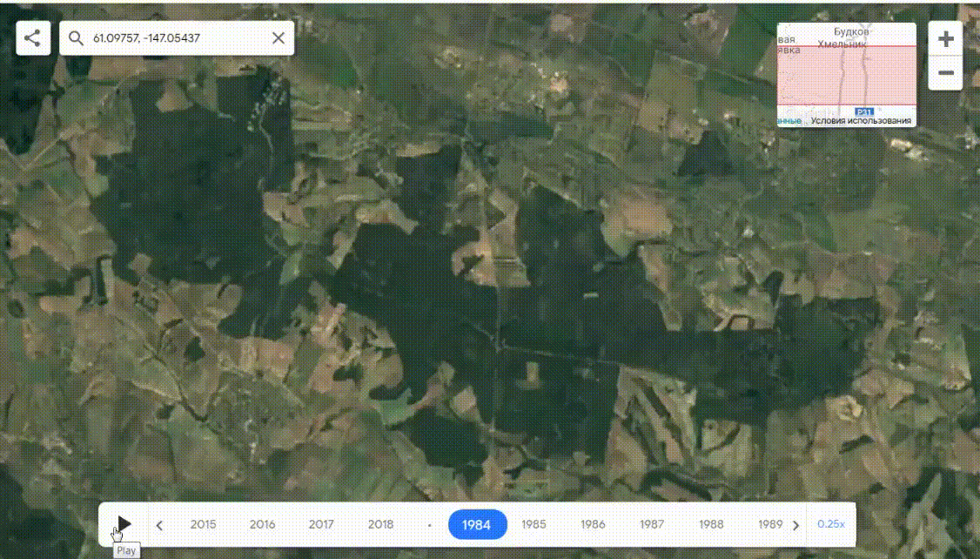Image resolution: width=980 pixels, height=559 pixels.
Task: Switch to year 1986
Action: (x=593, y=524)
